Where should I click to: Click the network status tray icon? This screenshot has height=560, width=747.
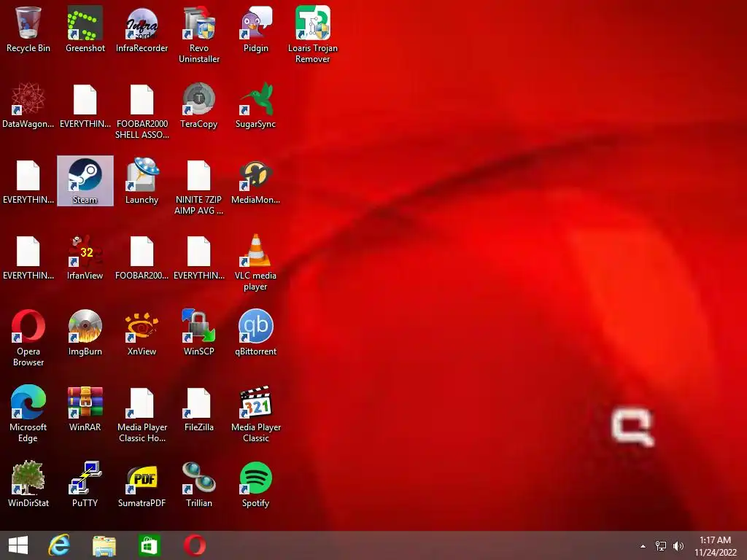coord(661,546)
